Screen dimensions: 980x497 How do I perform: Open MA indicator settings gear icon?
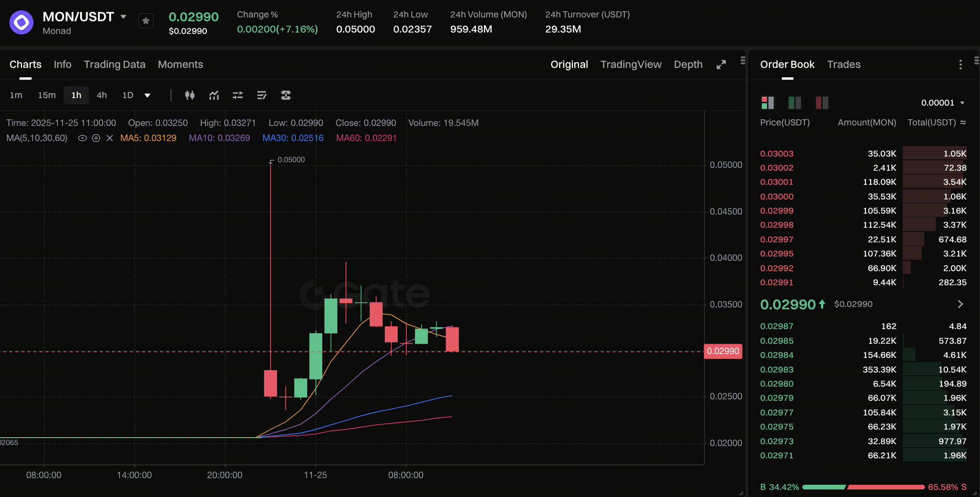click(x=96, y=138)
